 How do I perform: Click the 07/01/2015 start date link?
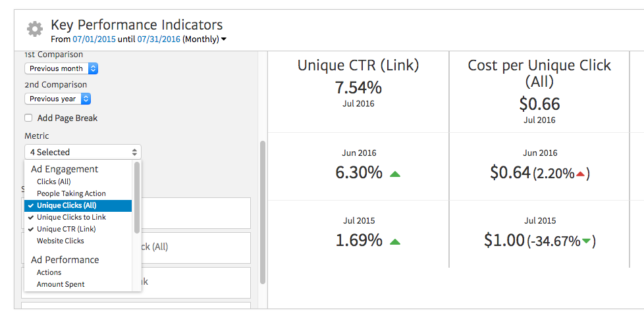(94, 39)
